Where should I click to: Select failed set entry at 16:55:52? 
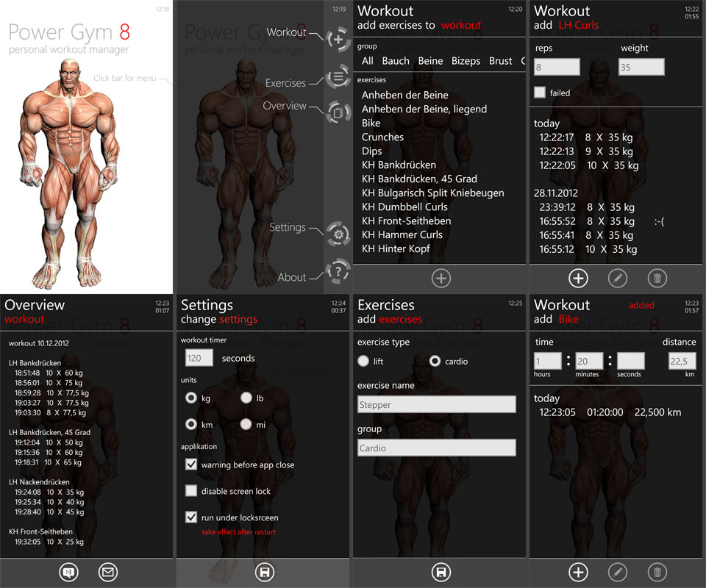[x=602, y=221]
